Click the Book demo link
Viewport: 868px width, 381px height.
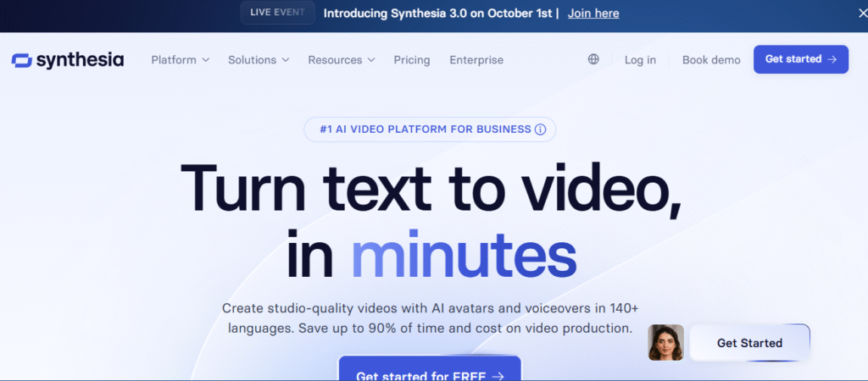tap(711, 60)
